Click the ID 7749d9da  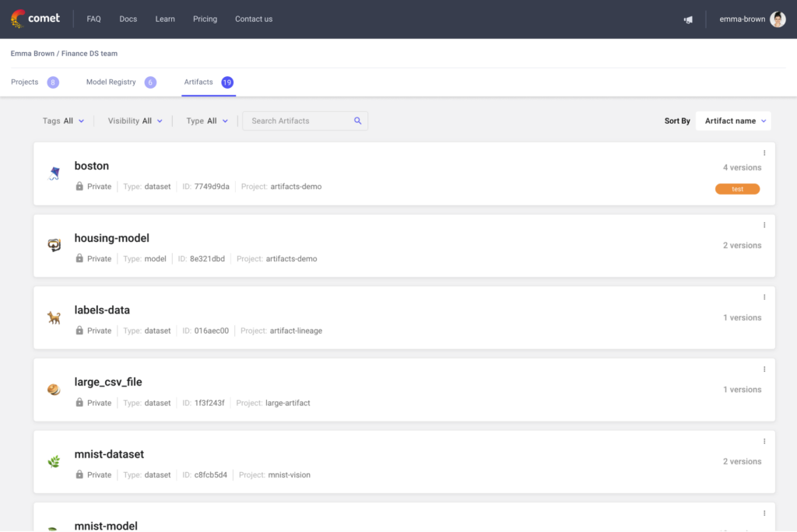coord(212,187)
